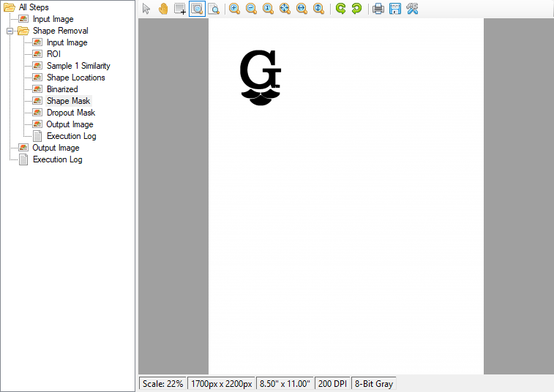Viewport: 554px width, 392px height.
Task: Zoom in on the image
Action: pos(234,9)
